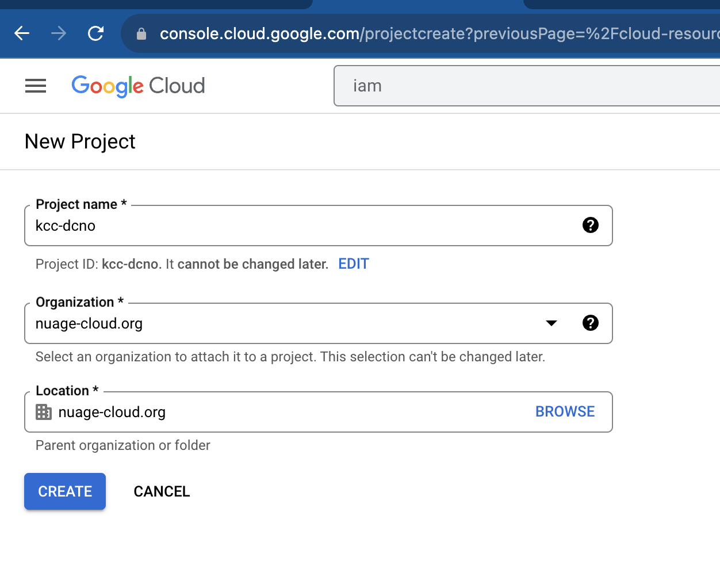The image size is (720, 588).
Task: Click the Google Cloud logo
Action: pos(138,86)
